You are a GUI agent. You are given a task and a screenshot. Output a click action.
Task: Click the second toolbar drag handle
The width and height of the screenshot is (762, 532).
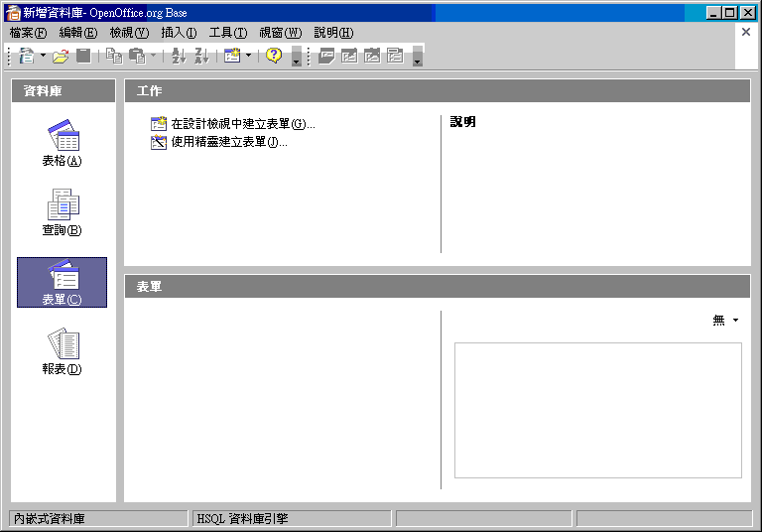(x=310, y=57)
